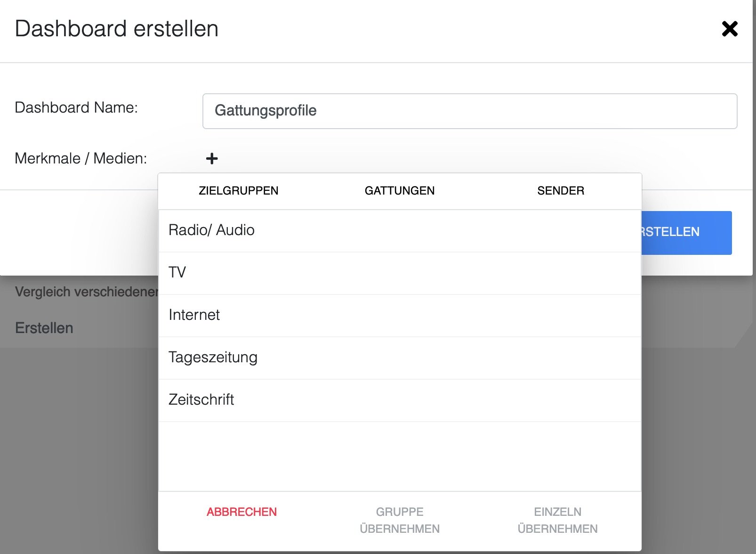756x554 pixels.
Task: Pick Internet in the Gattungen list
Action: [194, 315]
